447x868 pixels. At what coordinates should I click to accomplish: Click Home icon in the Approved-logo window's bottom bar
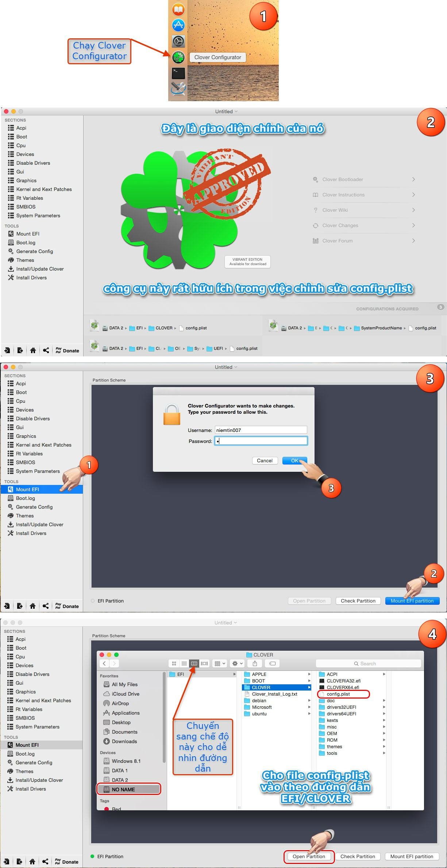(33, 350)
